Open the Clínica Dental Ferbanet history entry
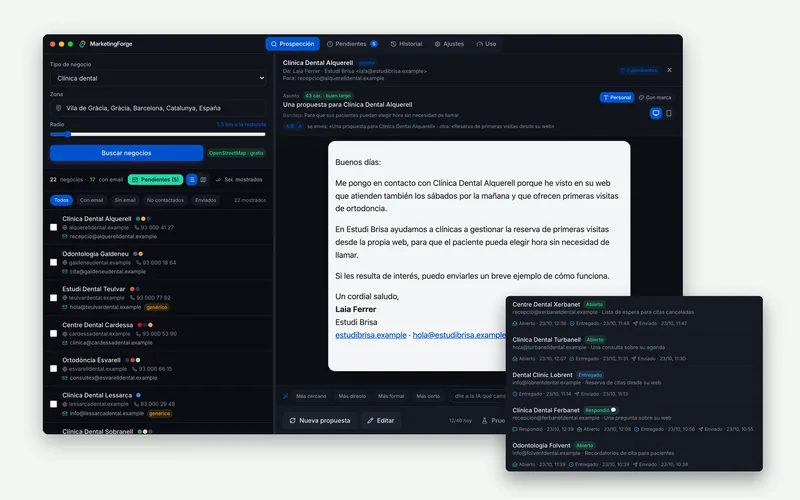The width and height of the screenshot is (800, 500). click(634, 419)
